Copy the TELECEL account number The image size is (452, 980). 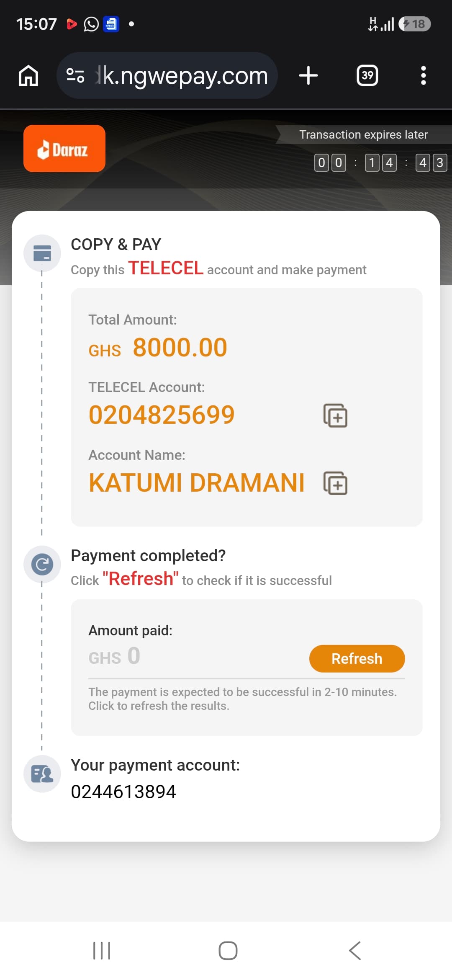(x=335, y=415)
